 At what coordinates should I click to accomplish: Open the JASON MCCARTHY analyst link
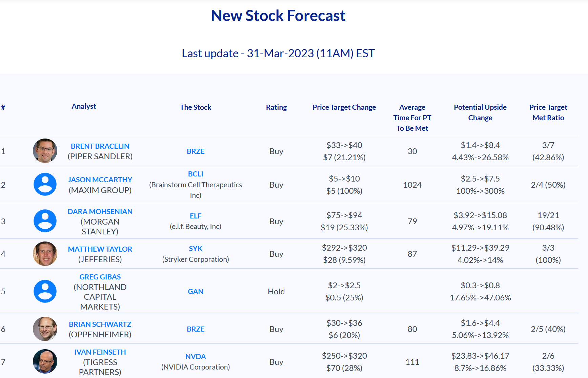100,180
